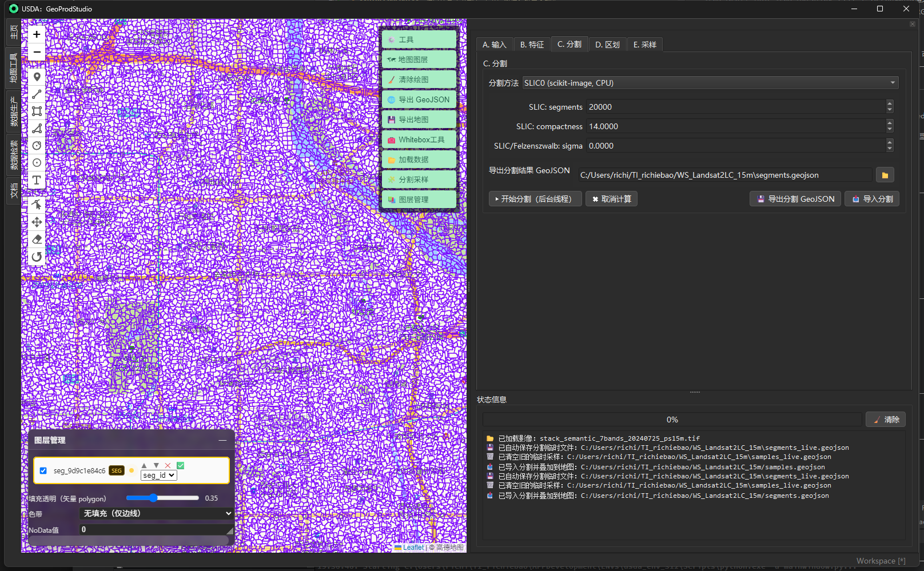
Task: Select the polyline drawing tool
Action: tap(37, 94)
